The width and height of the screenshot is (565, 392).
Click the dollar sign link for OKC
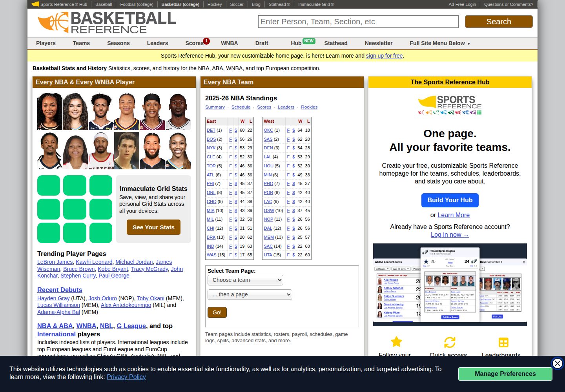[x=293, y=130]
